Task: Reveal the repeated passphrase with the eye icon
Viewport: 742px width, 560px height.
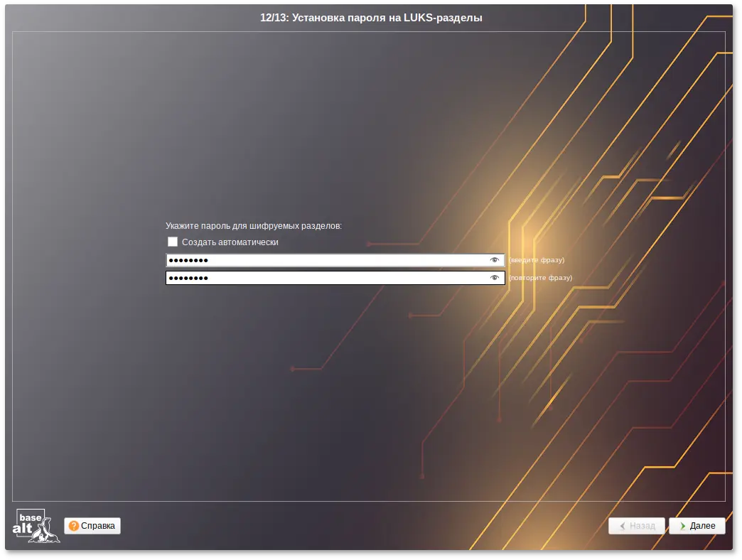Action: pos(495,278)
